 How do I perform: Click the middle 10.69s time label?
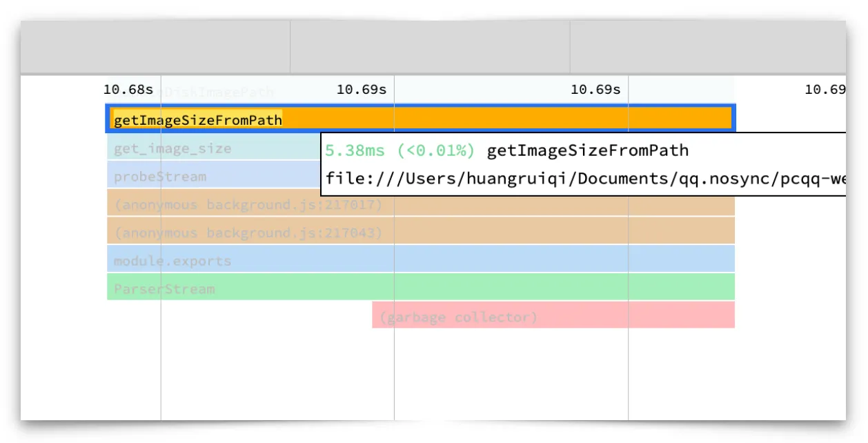tap(595, 90)
